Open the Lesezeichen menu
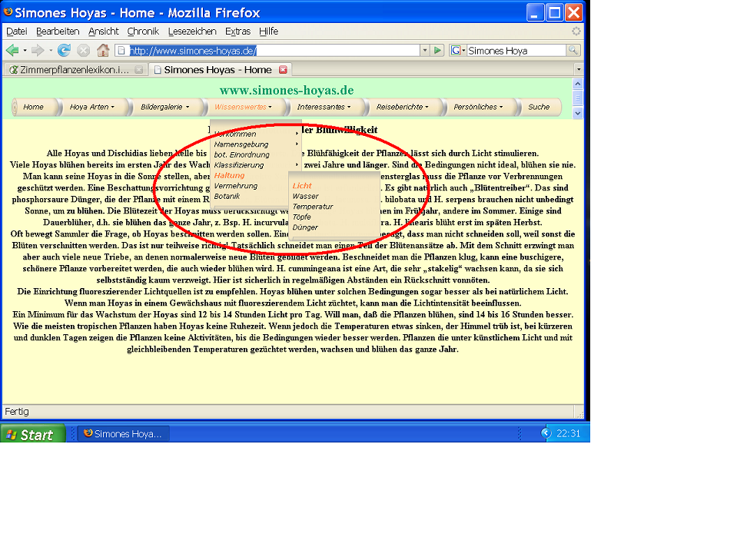 (x=192, y=31)
